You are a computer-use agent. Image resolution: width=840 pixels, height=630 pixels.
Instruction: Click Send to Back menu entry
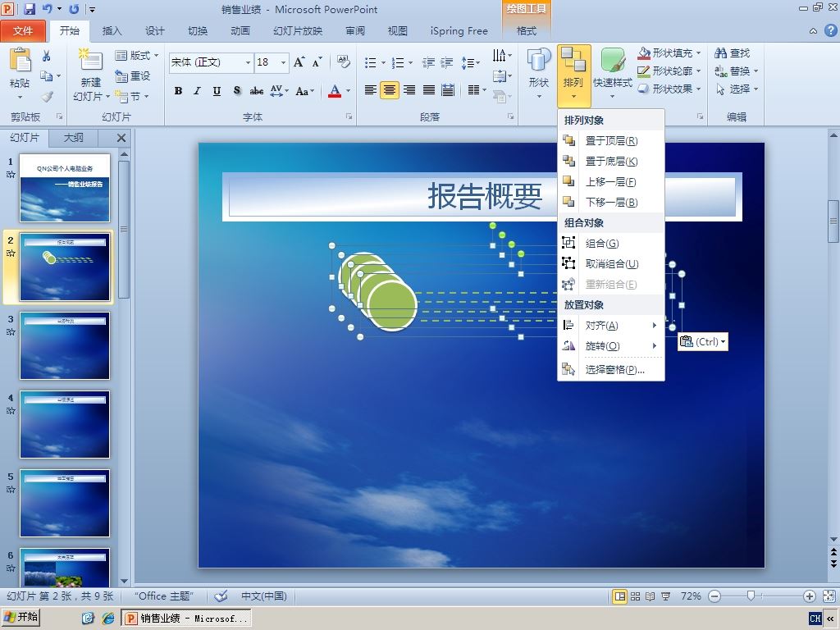pos(611,162)
